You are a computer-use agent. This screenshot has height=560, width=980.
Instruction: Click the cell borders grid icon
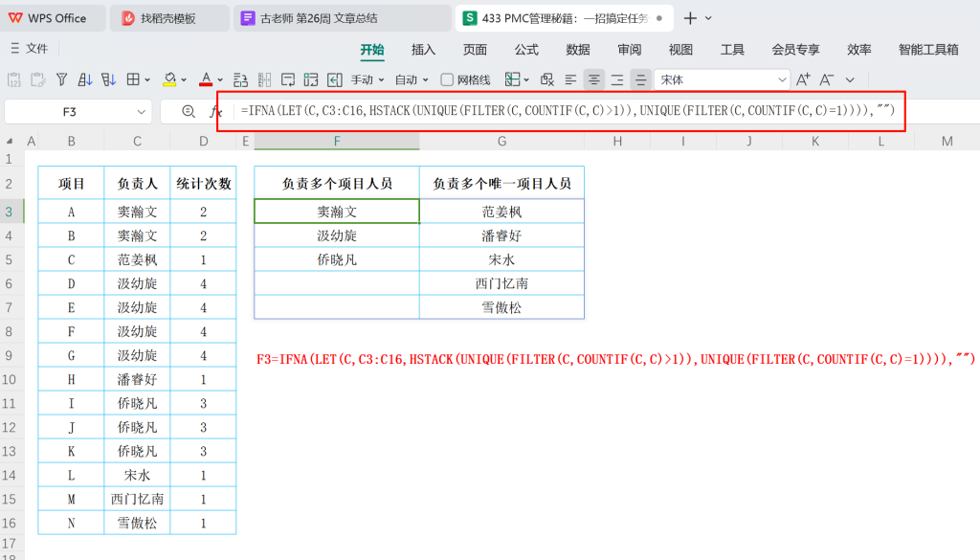pos(133,80)
